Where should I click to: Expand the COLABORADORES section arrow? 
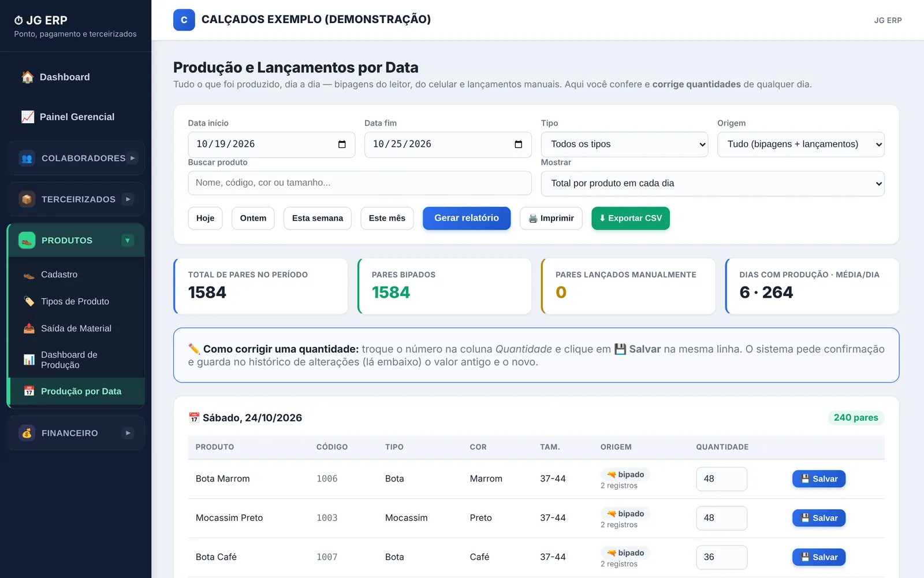click(132, 158)
